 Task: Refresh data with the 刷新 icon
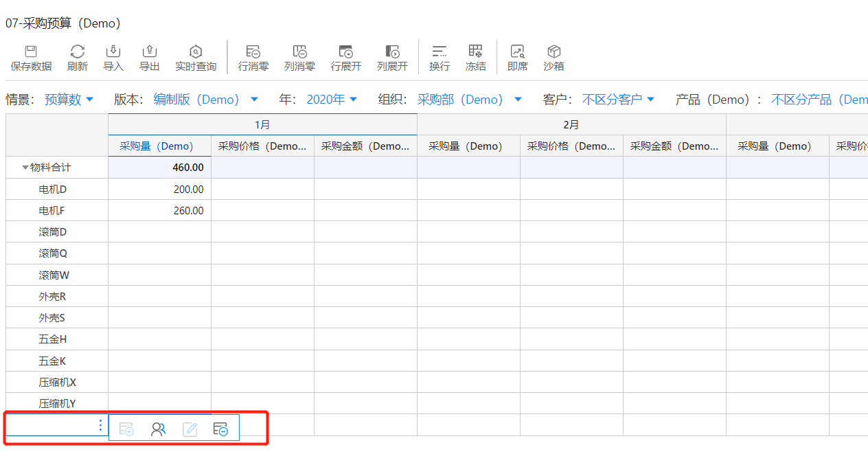(x=78, y=52)
